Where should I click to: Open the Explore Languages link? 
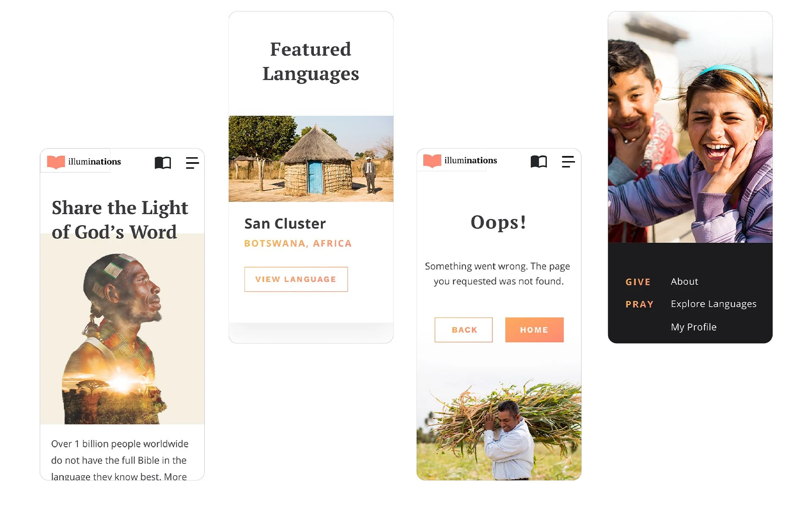tap(713, 304)
